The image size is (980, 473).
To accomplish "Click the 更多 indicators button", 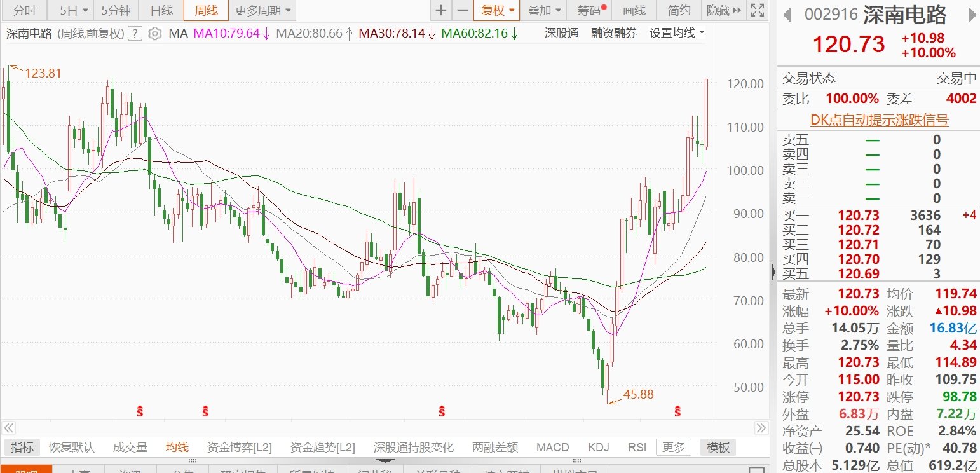I will coord(673,448).
